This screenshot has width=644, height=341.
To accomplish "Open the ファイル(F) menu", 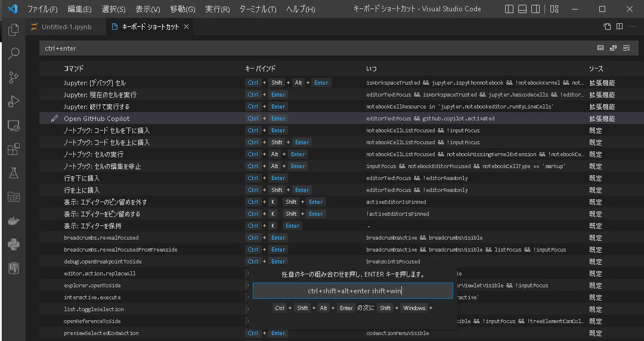I will pyautogui.click(x=42, y=9).
